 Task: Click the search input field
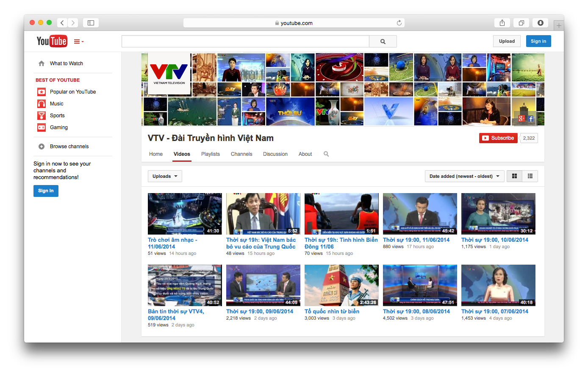[245, 41]
